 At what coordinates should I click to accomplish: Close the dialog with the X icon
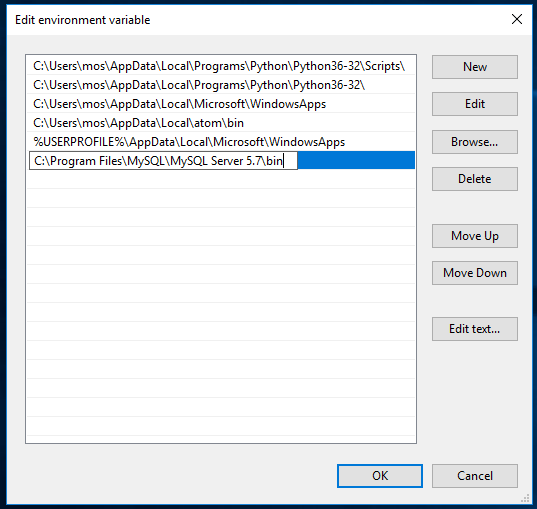tap(517, 19)
